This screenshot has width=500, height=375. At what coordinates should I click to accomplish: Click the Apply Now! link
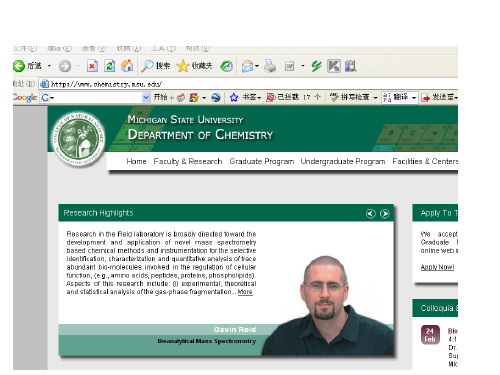pyautogui.click(x=437, y=267)
